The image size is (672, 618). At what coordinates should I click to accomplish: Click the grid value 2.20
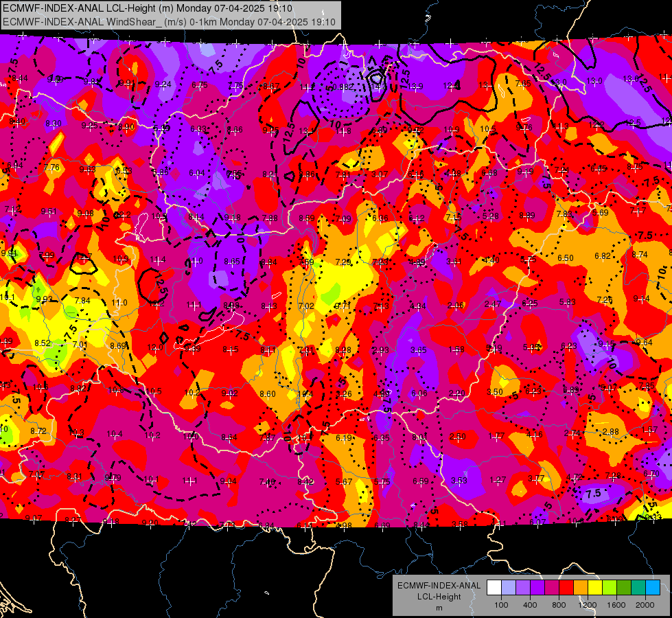tap(457, 393)
